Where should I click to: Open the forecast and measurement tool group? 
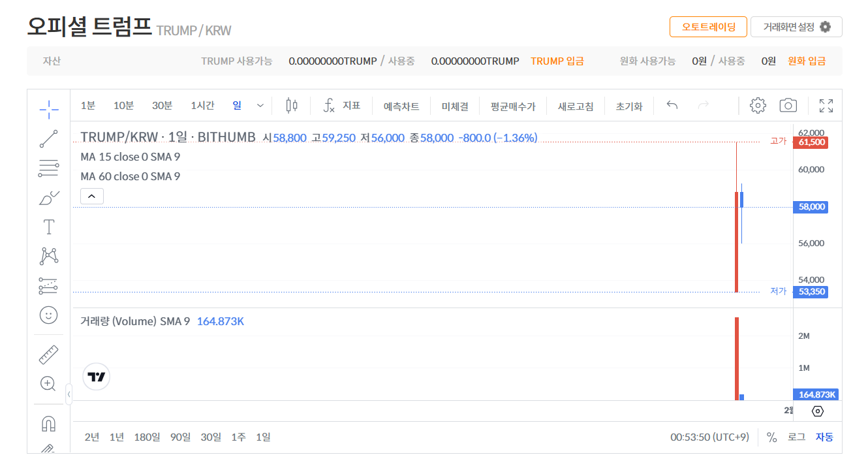pyautogui.click(x=49, y=285)
